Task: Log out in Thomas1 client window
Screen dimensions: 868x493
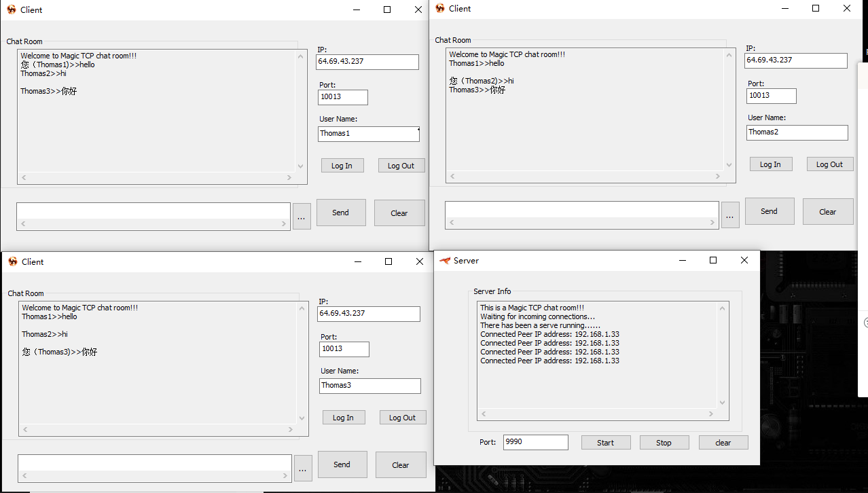Action: coord(401,166)
